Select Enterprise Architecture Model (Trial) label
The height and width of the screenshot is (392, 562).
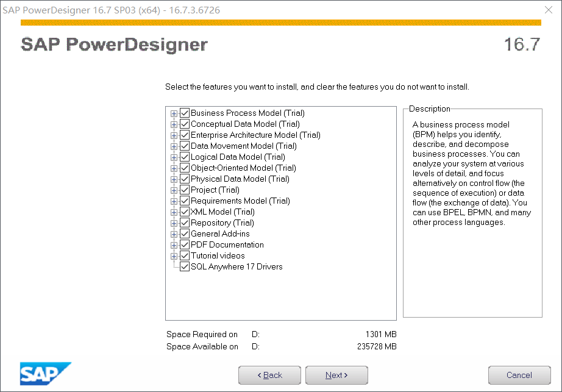click(255, 135)
